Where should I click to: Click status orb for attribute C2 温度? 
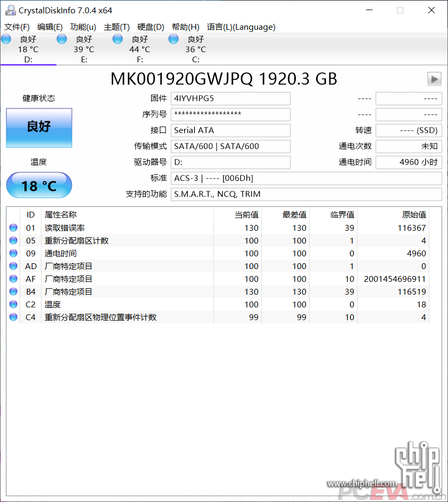tap(13, 305)
